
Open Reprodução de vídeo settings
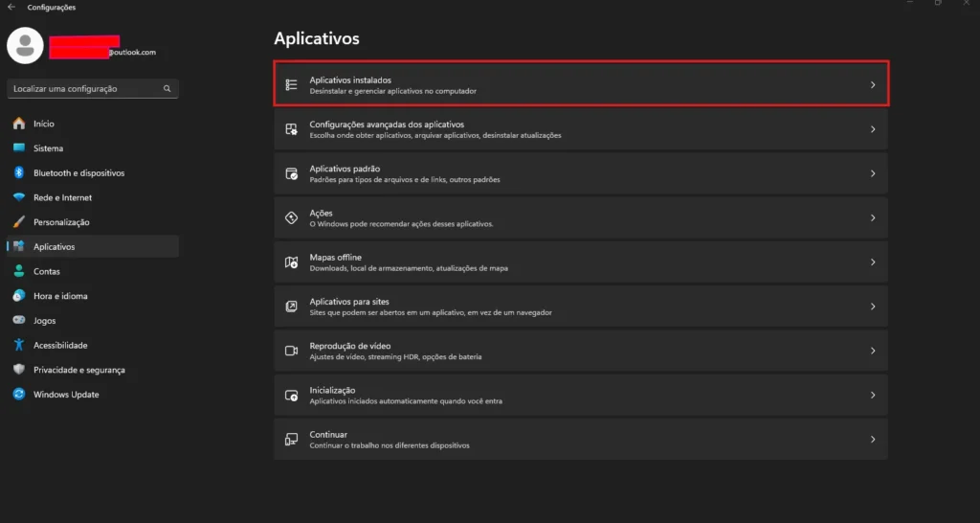click(581, 351)
